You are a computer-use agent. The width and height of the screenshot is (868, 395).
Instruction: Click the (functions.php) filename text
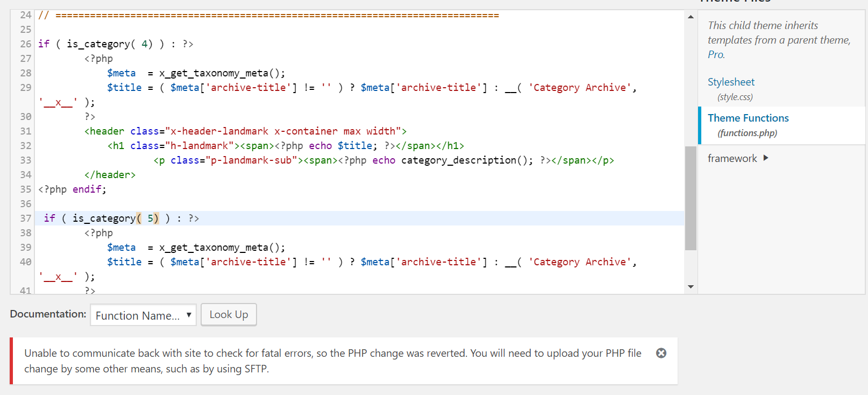tap(747, 133)
